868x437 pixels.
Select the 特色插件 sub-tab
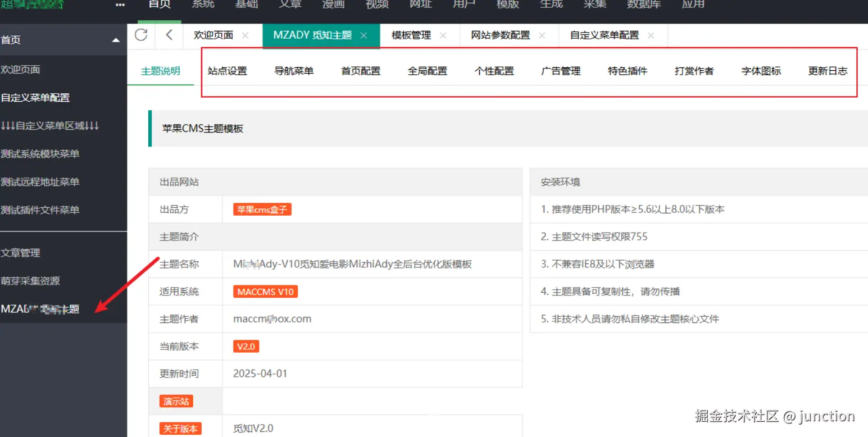pos(628,71)
